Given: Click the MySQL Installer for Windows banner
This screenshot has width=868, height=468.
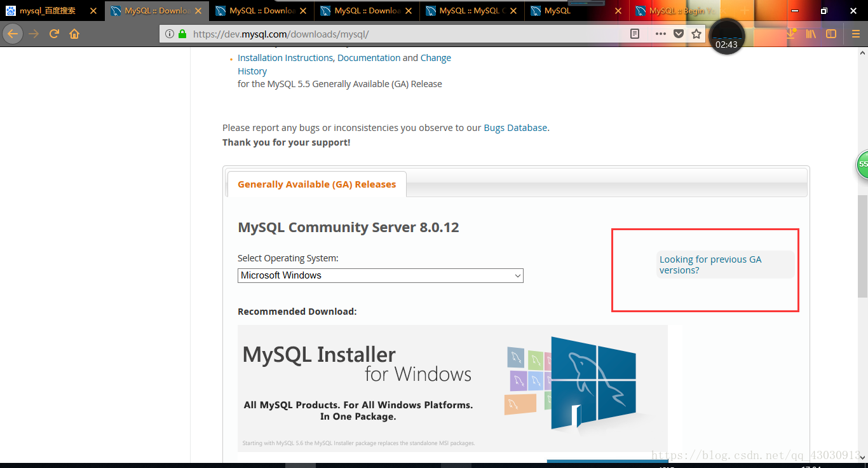Looking at the screenshot, I should click(x=452, y=388).
